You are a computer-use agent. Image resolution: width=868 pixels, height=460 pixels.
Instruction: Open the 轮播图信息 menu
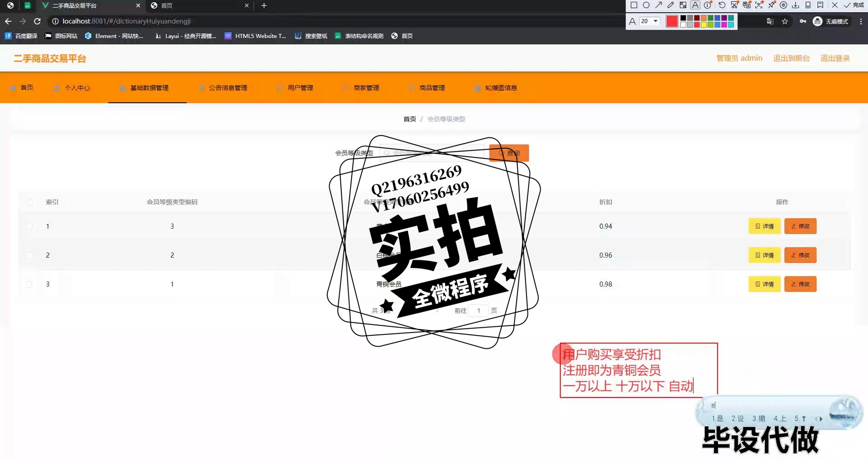point(496,88)
